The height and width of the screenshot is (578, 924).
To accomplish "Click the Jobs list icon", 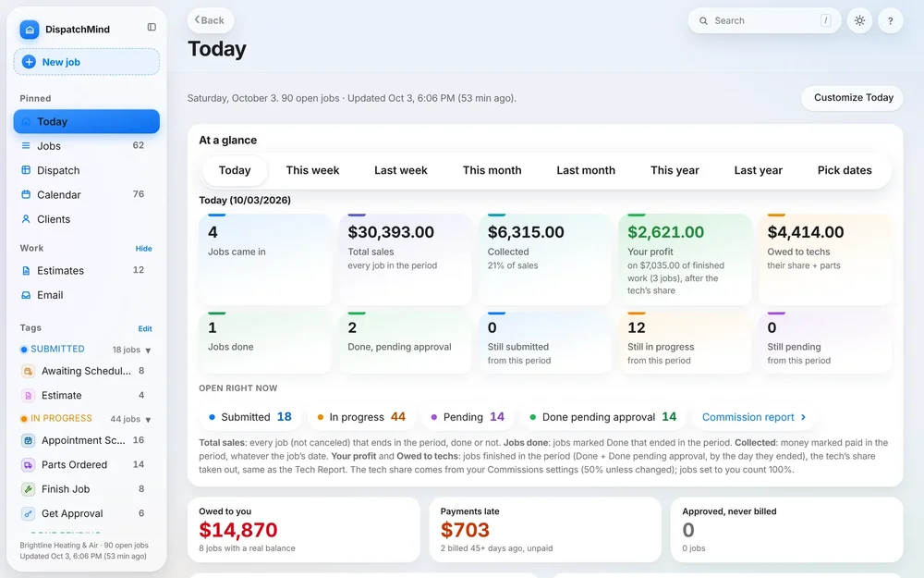I will point(26,146).
